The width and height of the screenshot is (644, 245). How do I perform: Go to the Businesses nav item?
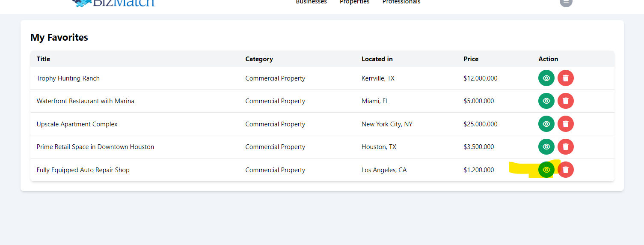pyautogui.click(x=311, y=2)
